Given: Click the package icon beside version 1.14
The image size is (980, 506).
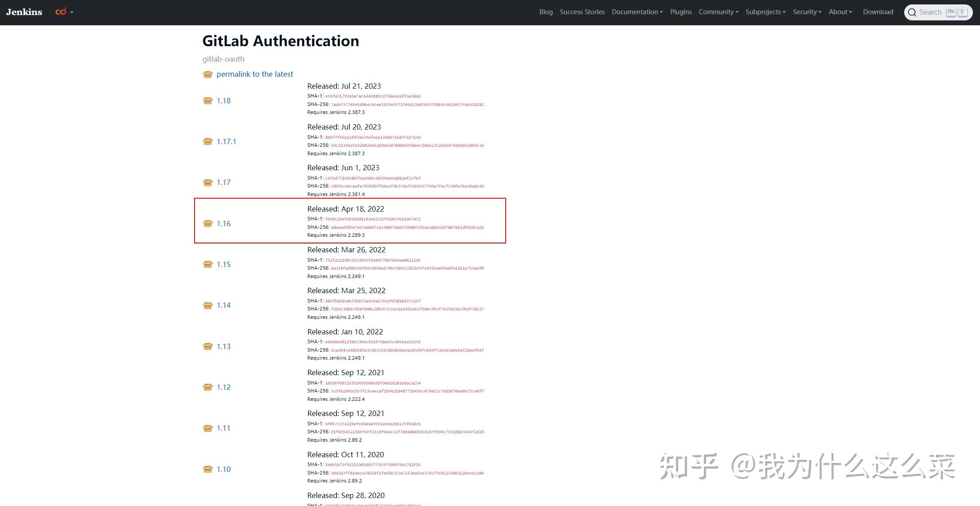Looking at the screenshot, I should [207, 306].
